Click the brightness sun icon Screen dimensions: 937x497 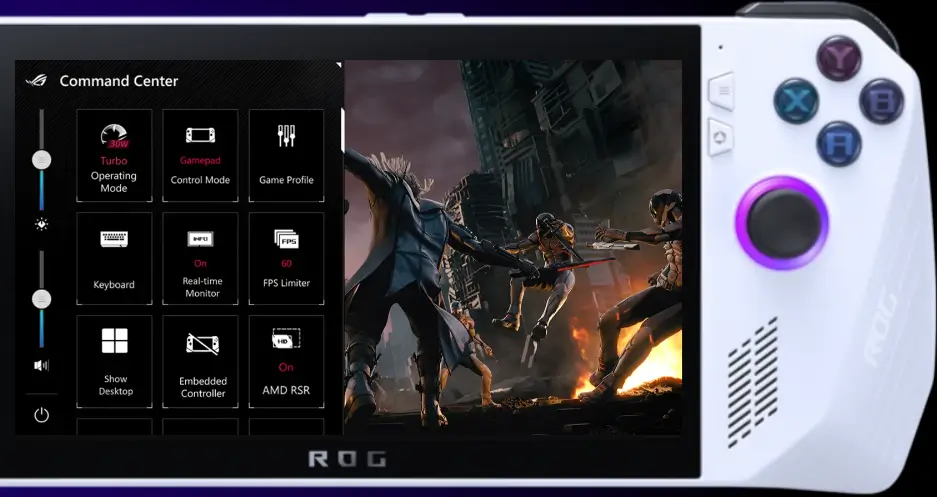(41, 225)
